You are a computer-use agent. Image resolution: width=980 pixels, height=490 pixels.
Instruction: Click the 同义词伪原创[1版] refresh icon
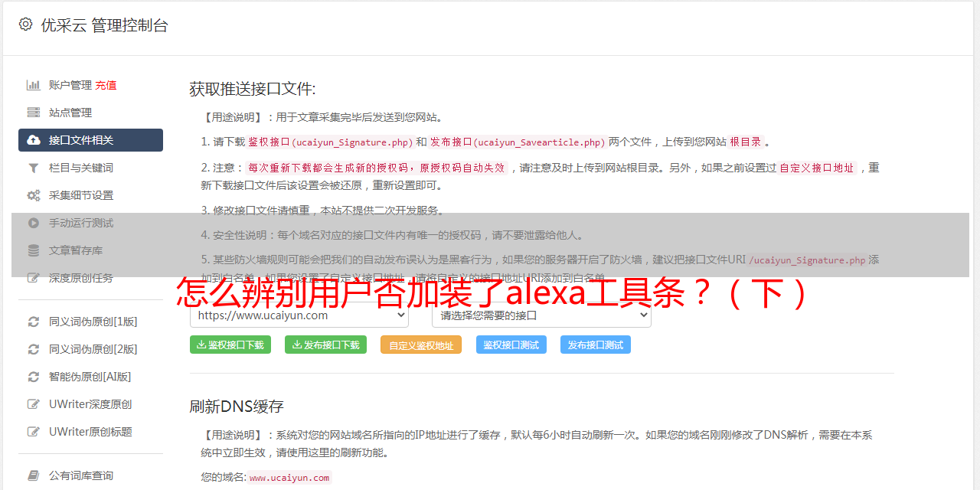point(33,322)
